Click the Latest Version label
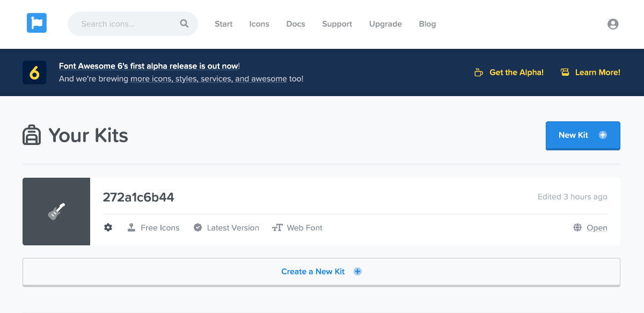This screenshot has height=313, width=644. (x=233, y=228)
